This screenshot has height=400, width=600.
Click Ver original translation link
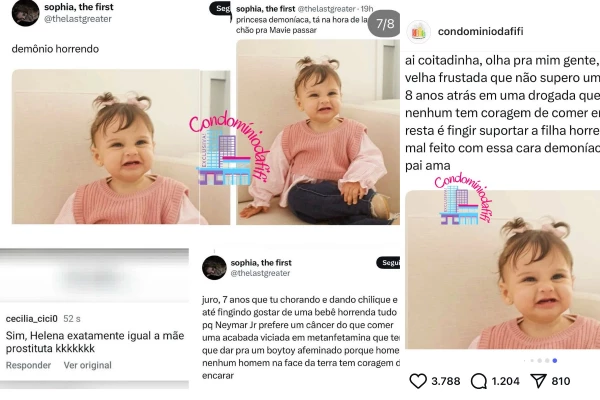tap(88, 365)
